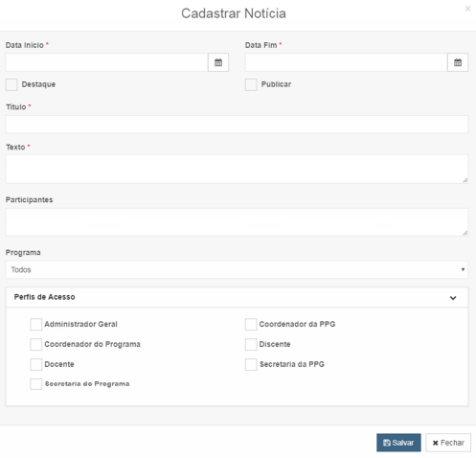Click into the Texto textarea

point(237,170)
